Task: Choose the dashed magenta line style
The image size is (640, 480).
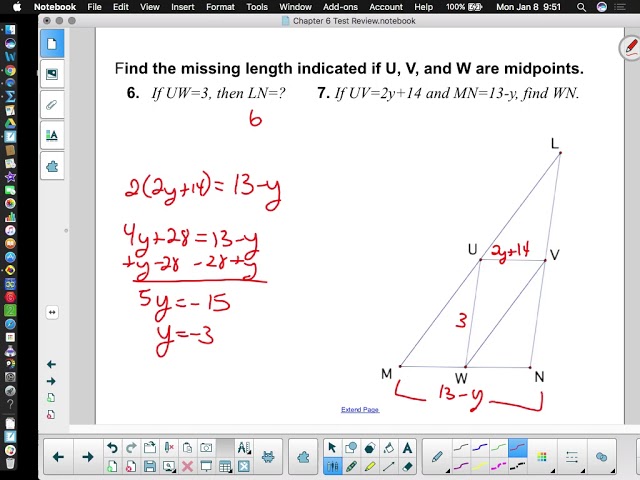Action: [x=498, y=466]
